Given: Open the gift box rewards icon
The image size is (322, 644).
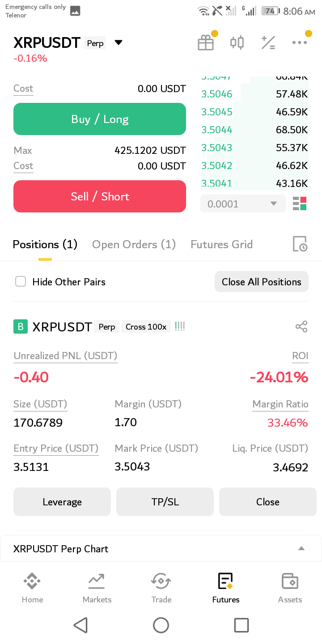Looking at the screenshot, I should tap(206, 43).
